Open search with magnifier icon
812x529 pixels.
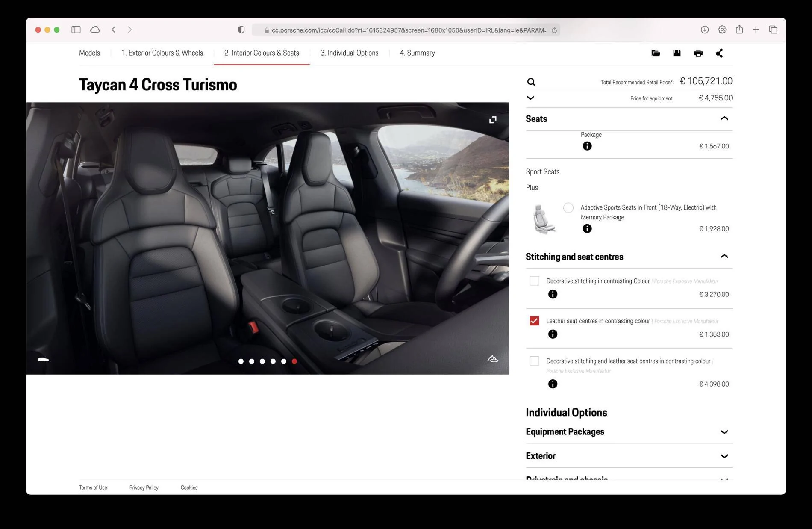tap(531, 82)
